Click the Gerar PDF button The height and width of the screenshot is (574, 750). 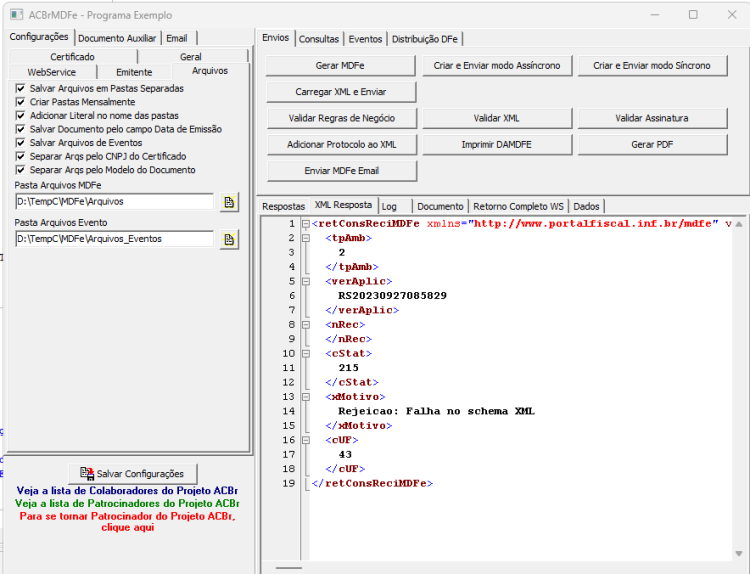click(652, 144)
